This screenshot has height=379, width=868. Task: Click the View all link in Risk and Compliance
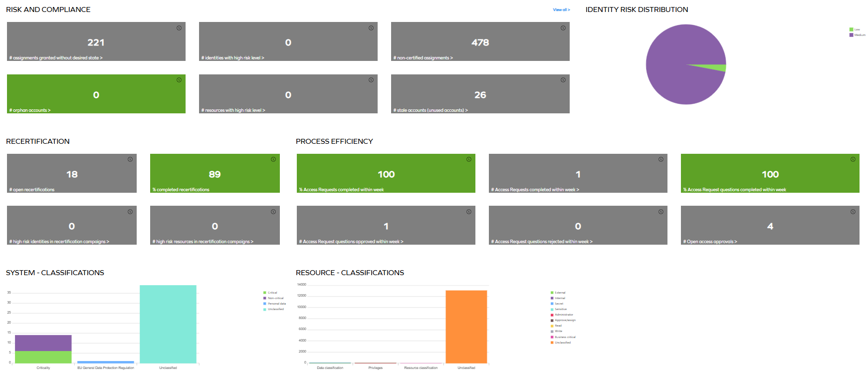[x=561, y=9]
